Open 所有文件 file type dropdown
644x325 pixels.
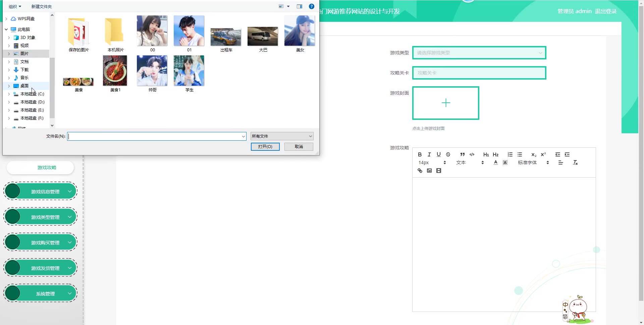click(282, 136)
